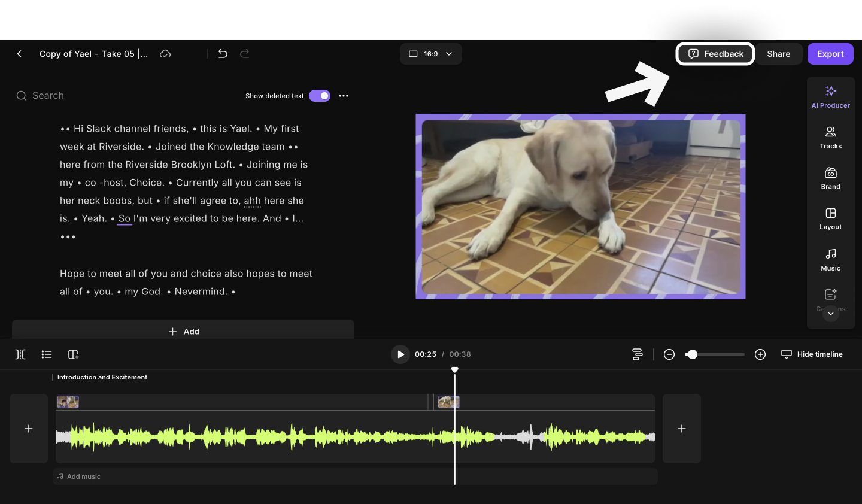Viewport: 862px width, 504px height.
Task: Open the Brand panel
Action: [830, 178]
